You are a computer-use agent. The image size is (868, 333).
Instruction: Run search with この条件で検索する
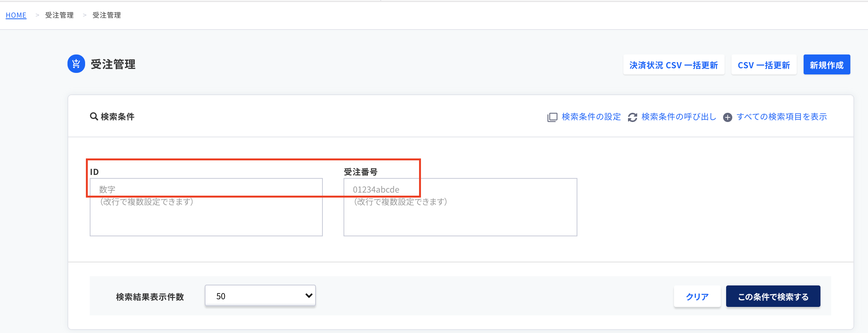773,297
